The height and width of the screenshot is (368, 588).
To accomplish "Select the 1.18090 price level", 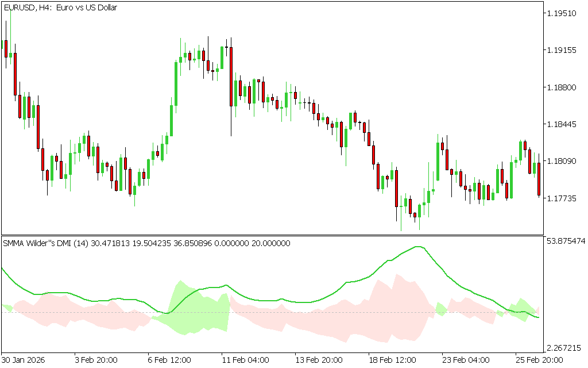I will (x=563, y=162).
